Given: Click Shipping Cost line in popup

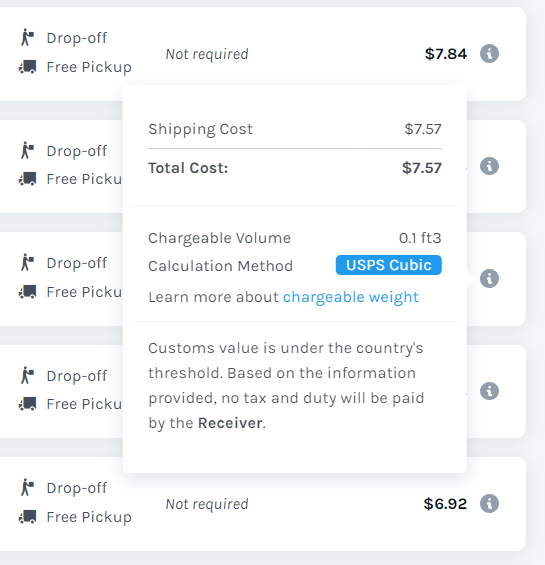Looking at the screenshot, I should tap(295, 129).
